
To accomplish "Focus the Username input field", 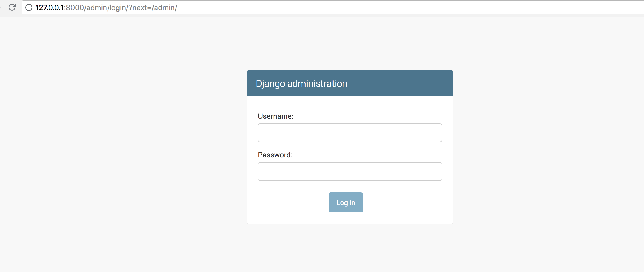I will [350, 133].
